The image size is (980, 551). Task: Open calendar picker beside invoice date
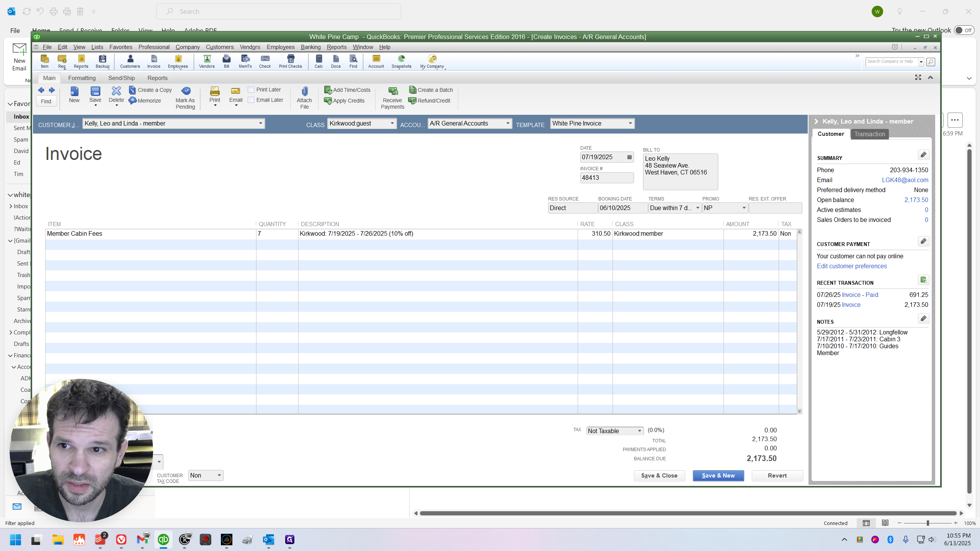point(629,157)
